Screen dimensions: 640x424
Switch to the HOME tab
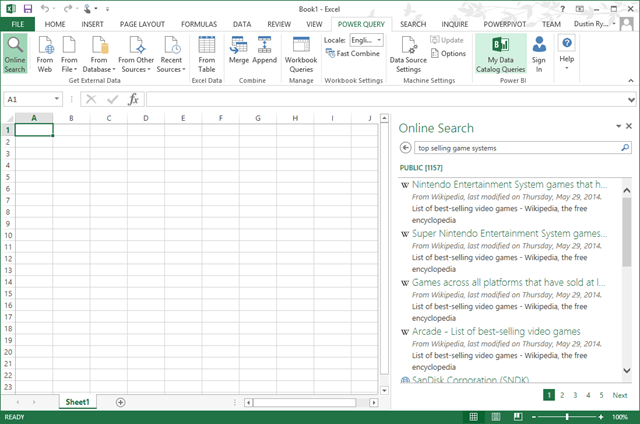point(55,24)
